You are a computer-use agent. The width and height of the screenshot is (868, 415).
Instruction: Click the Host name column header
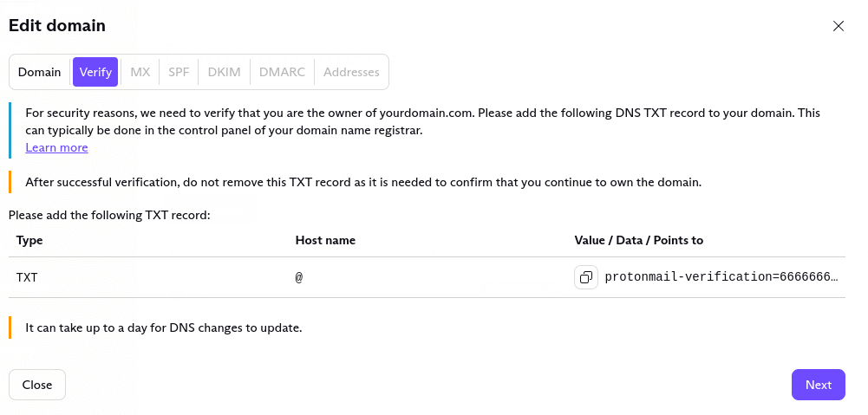pyautogui.click(x=325, y=240)
